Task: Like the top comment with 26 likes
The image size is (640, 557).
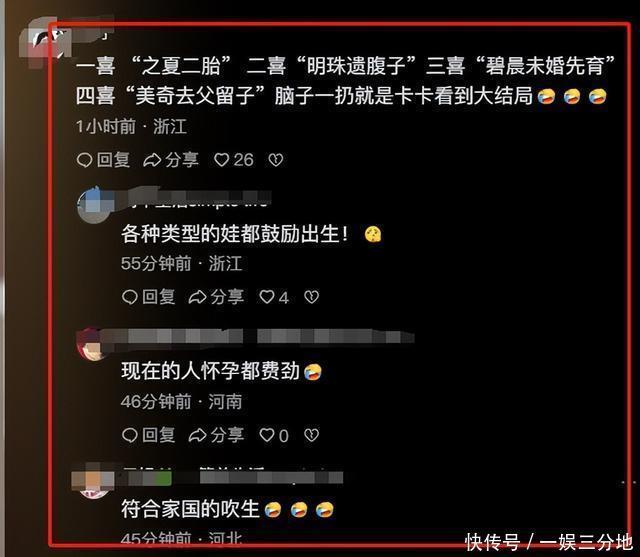Action: point(233,160)
